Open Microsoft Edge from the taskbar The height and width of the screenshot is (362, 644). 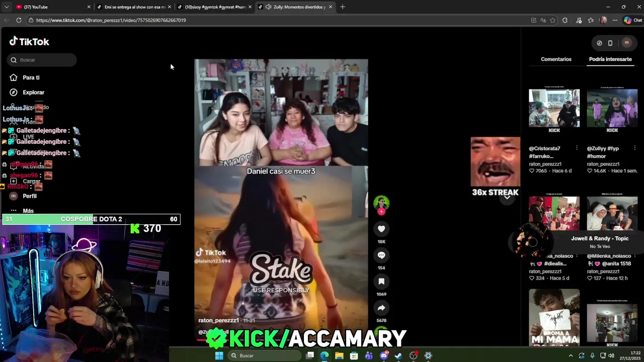pos(325,355)
